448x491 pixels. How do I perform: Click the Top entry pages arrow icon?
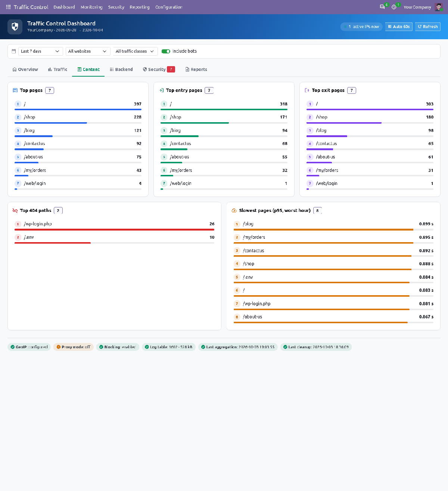pyautogui.click(x=161, y=90)
